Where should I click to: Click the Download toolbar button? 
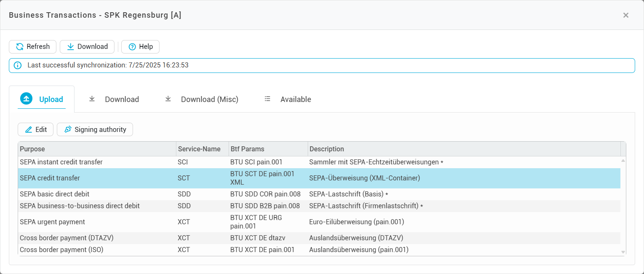[x=87, y=47]
